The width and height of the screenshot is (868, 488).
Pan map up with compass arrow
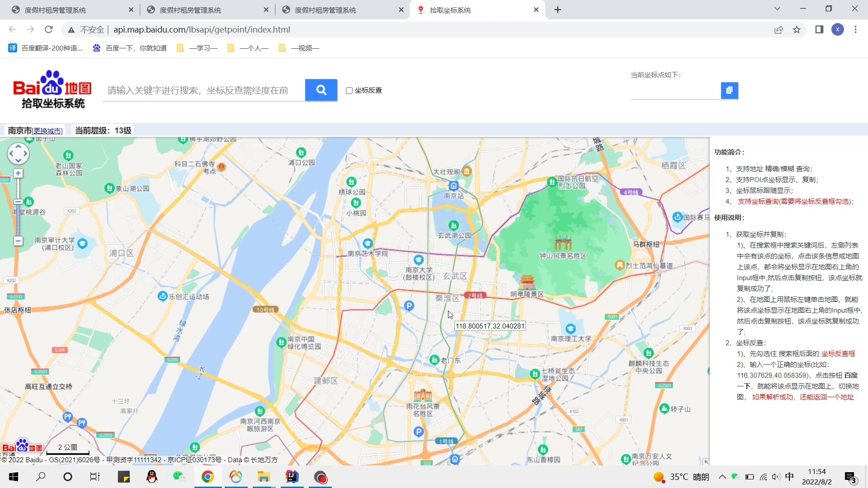(18, 146)
